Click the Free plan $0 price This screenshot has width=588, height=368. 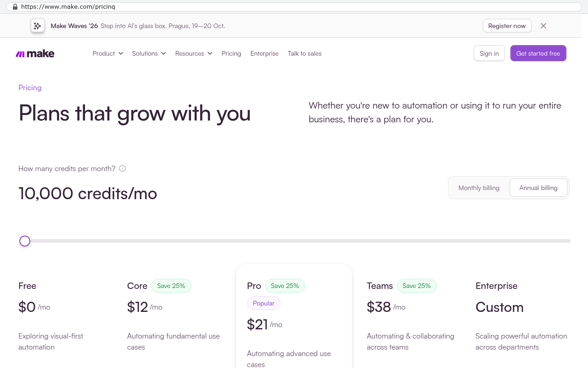click(27, 307)
